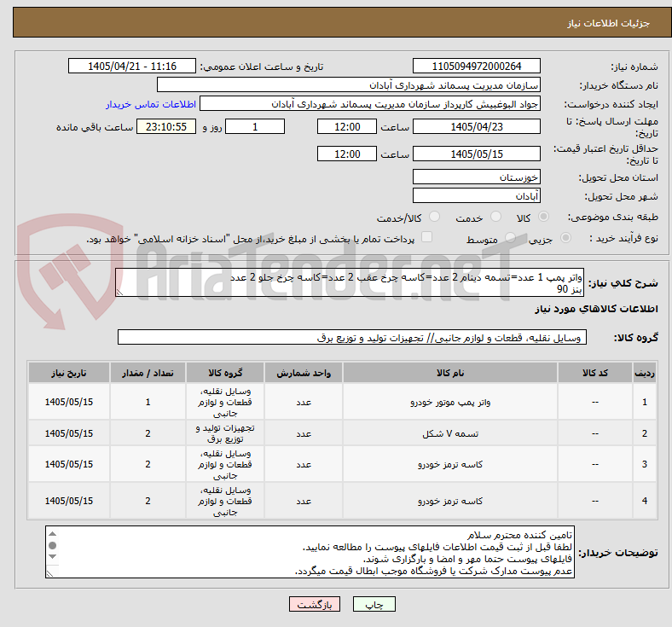Click the scroll down arrow in buyer notes
This screenshot has height=627, width=672.
click(x=52, y=556)
